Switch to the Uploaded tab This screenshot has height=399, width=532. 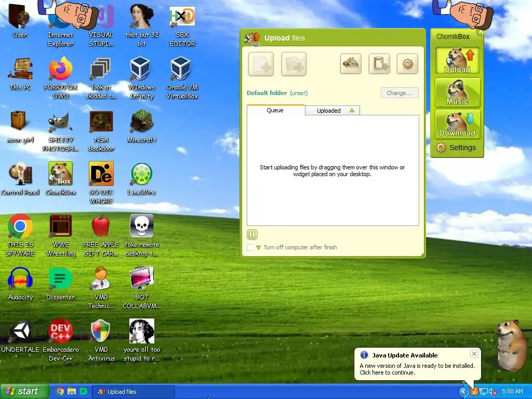[x=332, y=111]
